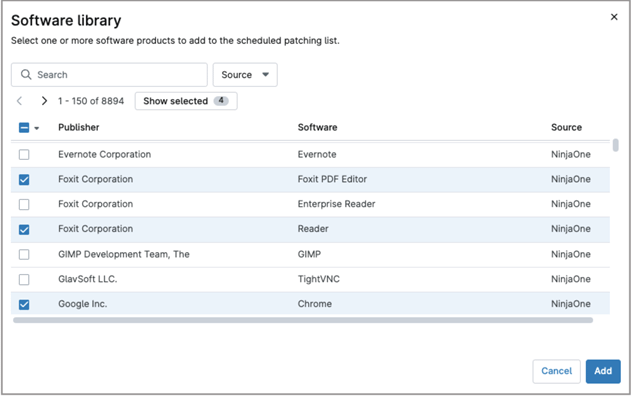Click the horizontal scrollbar at table bottom
Image resolution: width=631 pixels, height=396 pixels.
click(303, 320)
